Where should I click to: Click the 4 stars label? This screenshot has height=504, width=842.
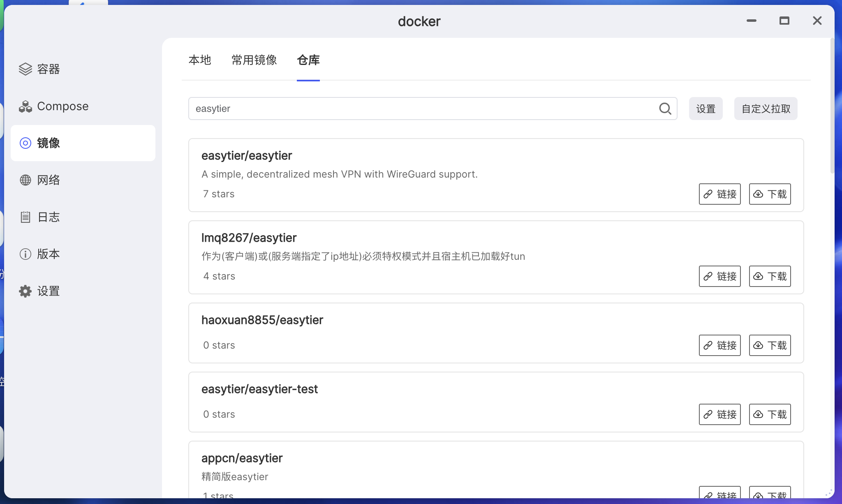coord(219,276)
